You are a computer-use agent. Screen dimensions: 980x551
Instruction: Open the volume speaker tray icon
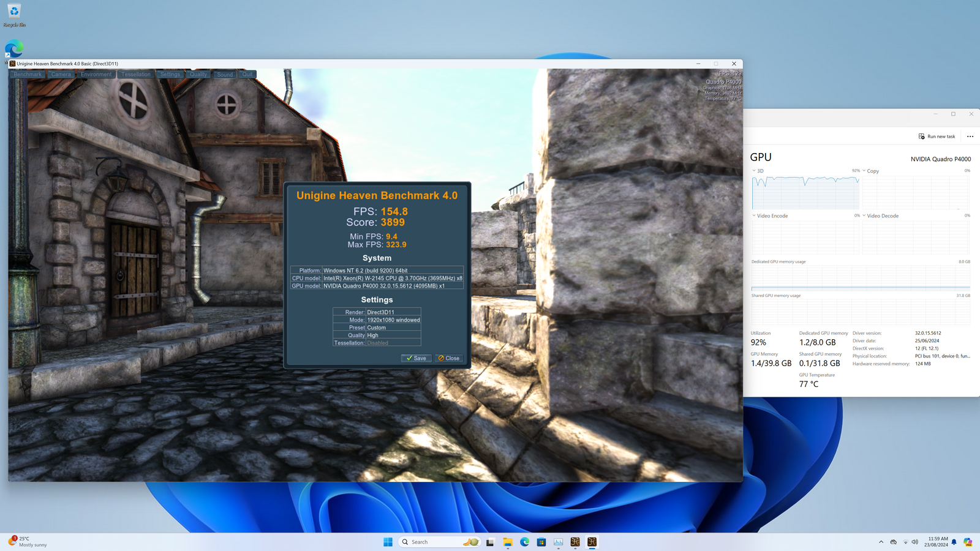click(x=915, y=542)
